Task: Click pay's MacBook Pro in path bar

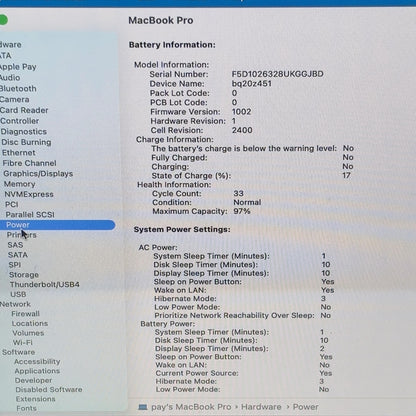Action: coord(191,407)
